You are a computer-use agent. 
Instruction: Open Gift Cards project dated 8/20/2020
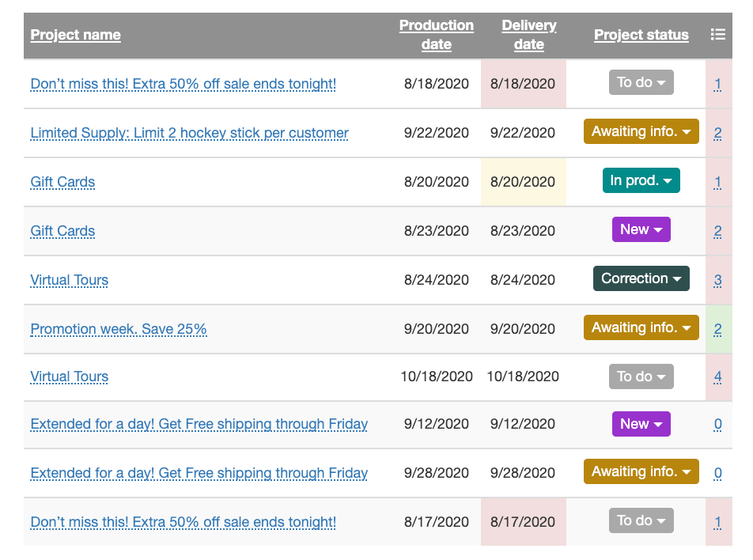pyautogui.click(x=62, y=182)
